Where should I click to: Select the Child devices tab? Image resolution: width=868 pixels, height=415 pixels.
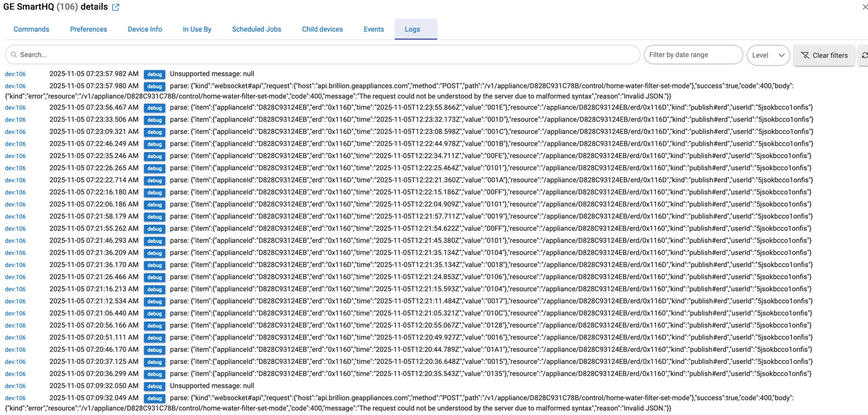point(322,29)
